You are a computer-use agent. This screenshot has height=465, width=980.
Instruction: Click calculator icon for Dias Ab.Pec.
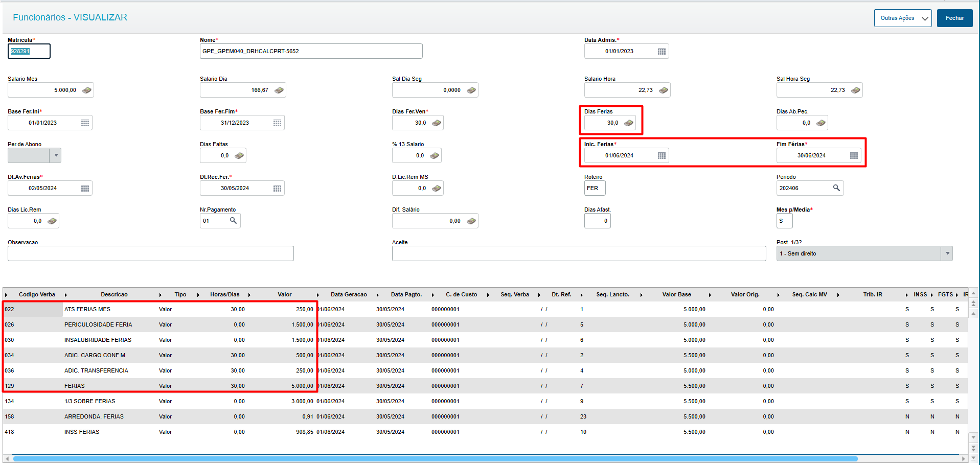pos(821,123)
